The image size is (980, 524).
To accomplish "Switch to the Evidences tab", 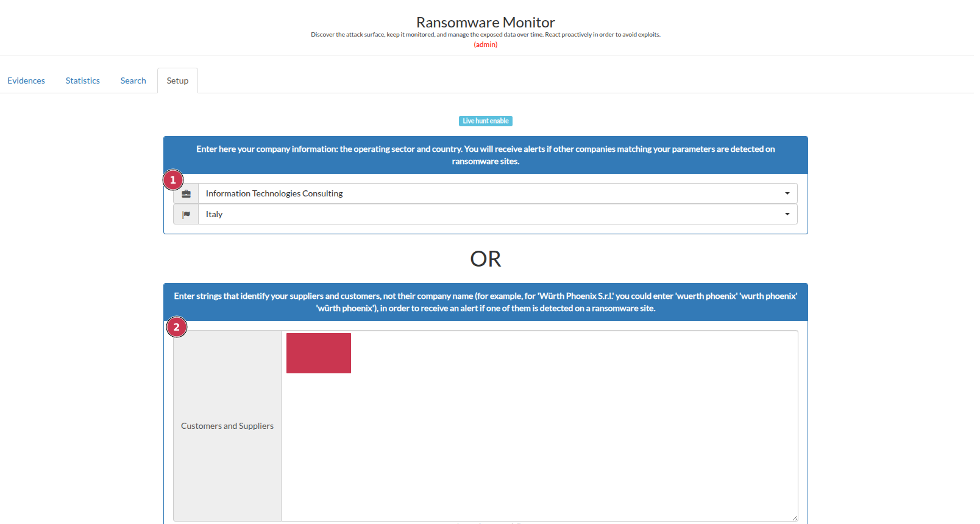I will tap(26, 81).
